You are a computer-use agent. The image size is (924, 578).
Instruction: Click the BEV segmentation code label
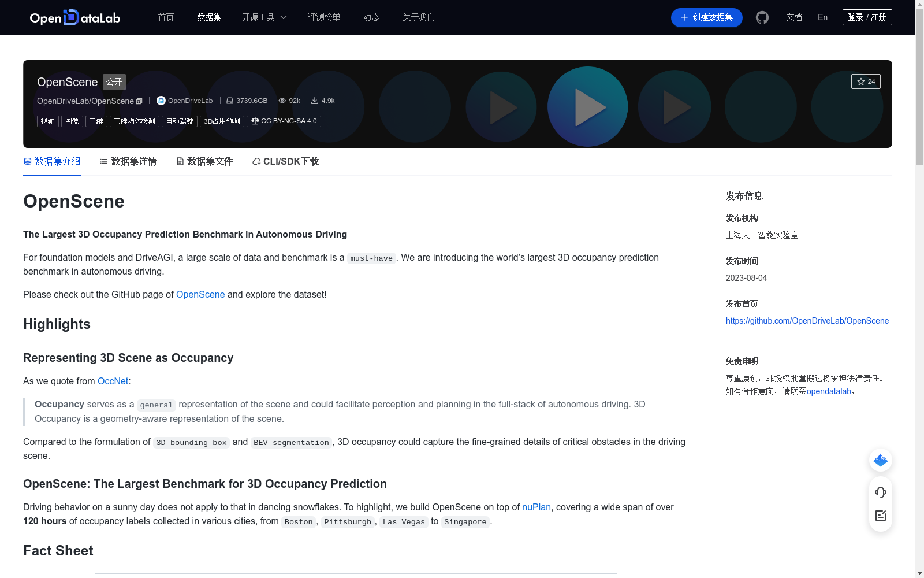(291, 443)
